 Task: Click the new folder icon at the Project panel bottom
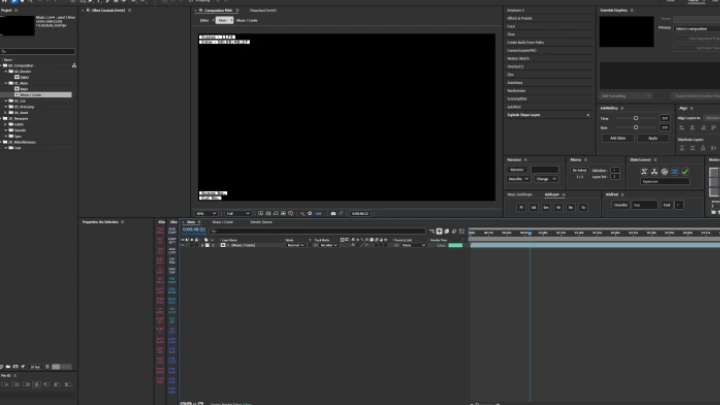point(8,367)
